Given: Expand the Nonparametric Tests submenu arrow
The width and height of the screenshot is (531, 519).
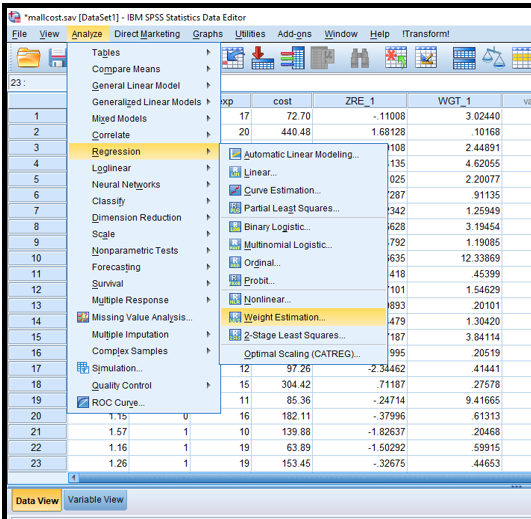Looking at the screenshot, I should (x=208, y=250).
